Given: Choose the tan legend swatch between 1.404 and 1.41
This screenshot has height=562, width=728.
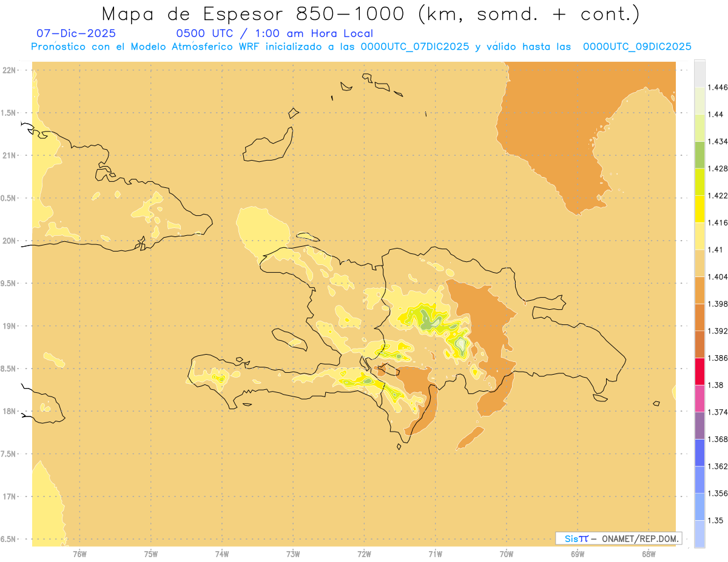Looking at the screenshot, I should pos(699,263).
